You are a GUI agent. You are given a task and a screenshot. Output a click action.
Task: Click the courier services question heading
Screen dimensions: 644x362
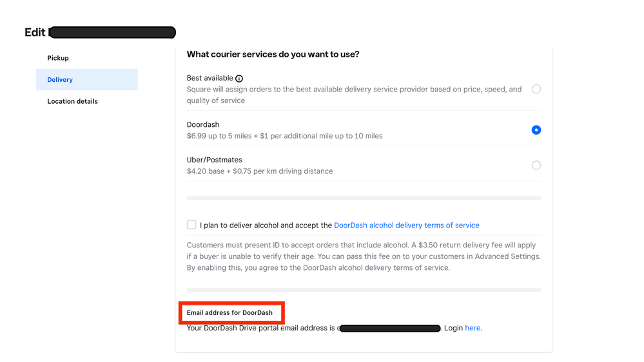click(273, 55)
